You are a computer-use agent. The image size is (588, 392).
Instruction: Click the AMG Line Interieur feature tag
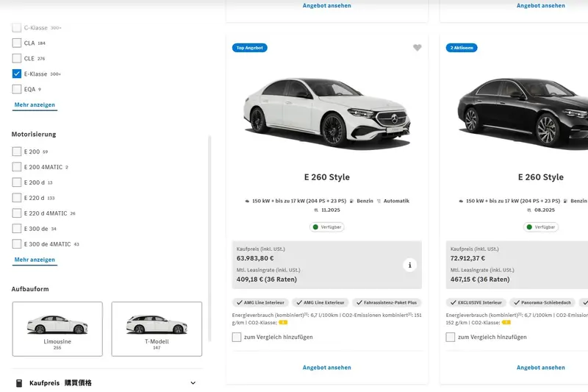(260, 302)
